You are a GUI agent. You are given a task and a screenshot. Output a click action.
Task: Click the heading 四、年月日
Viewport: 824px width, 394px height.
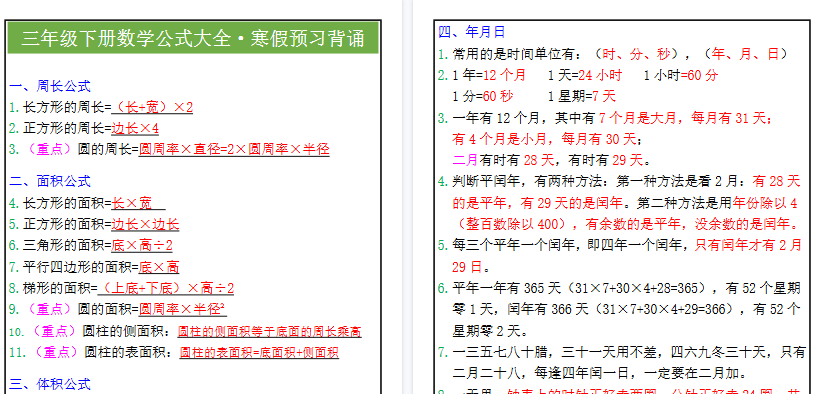pos(471,32)
